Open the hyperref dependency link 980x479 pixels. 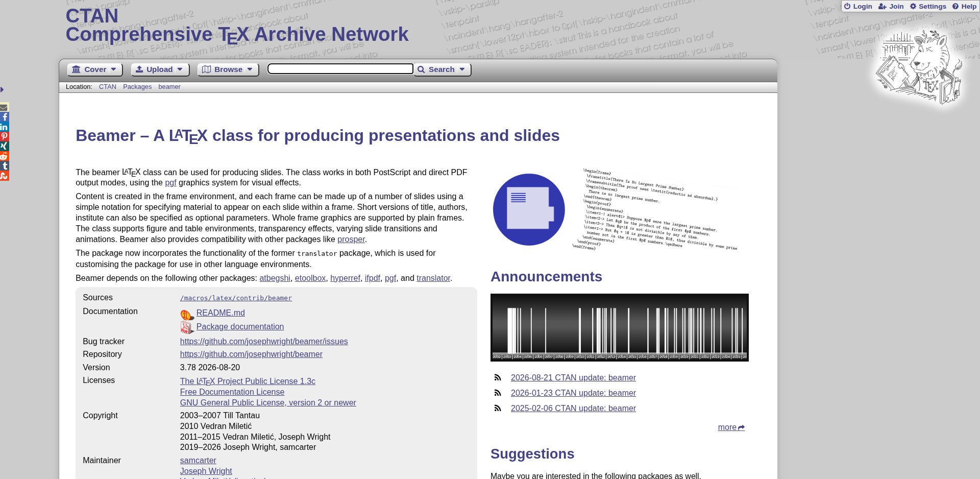pos(345,278)
